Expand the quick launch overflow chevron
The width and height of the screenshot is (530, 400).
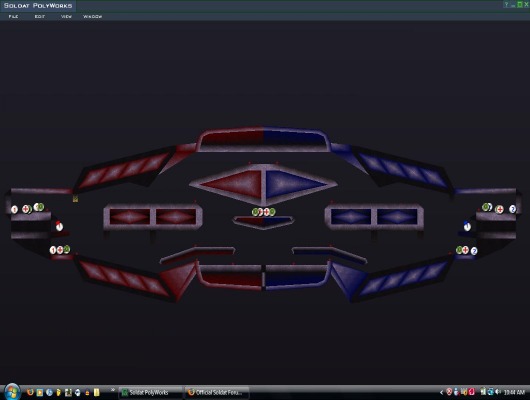tap(113, 390)
